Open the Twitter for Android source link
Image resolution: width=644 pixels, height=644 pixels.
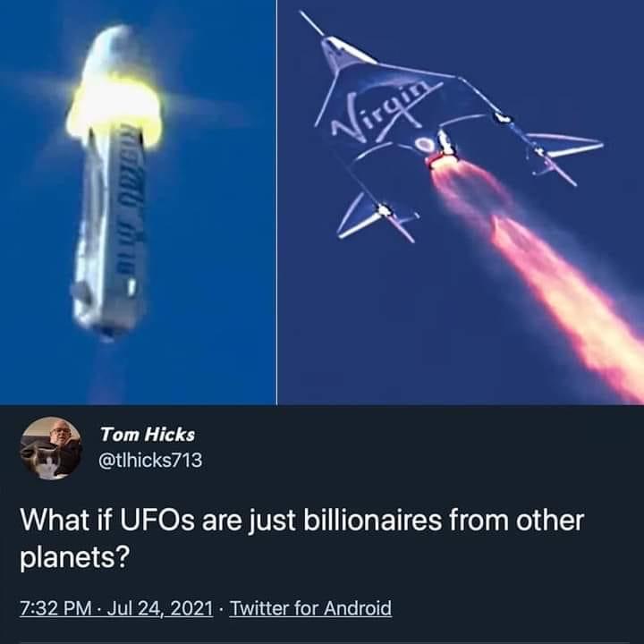[x=310, y=608]
